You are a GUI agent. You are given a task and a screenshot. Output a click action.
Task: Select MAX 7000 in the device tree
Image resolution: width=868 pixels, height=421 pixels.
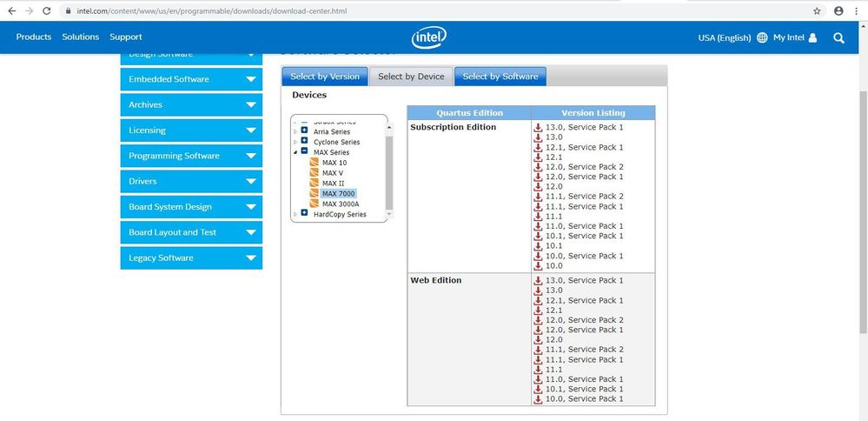click(339, 193)
